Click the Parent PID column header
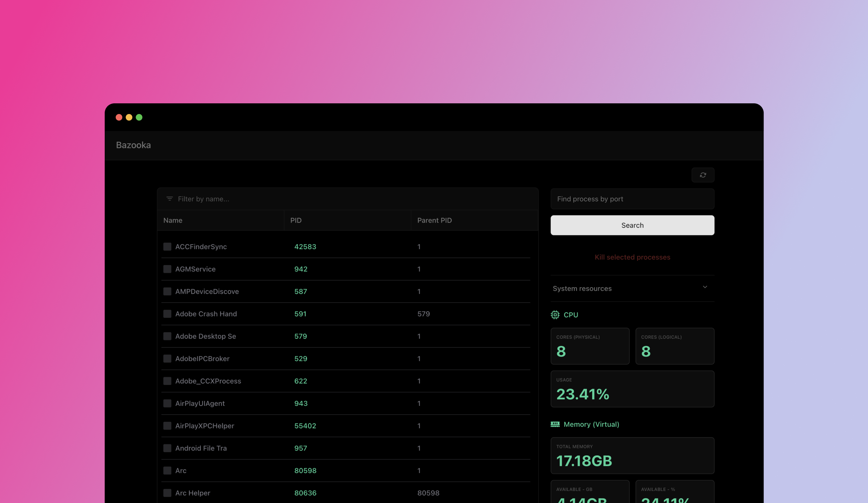Image resolution: width=868 pixels, height=503 pixels. pos(434,220)
